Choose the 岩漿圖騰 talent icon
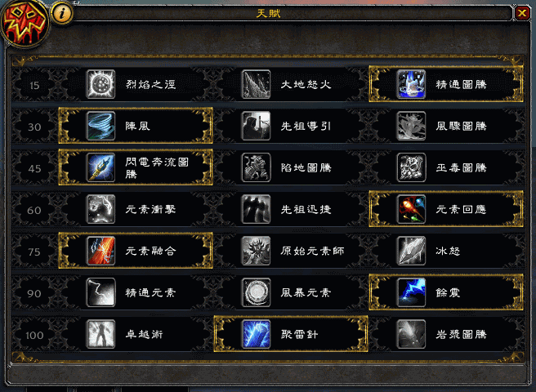The image size is (536, 392). click(x=411, y=334)
